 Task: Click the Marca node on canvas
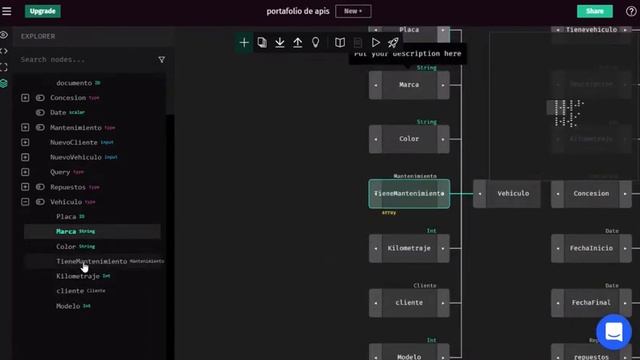pyautogui.click(x=409, y=85)
